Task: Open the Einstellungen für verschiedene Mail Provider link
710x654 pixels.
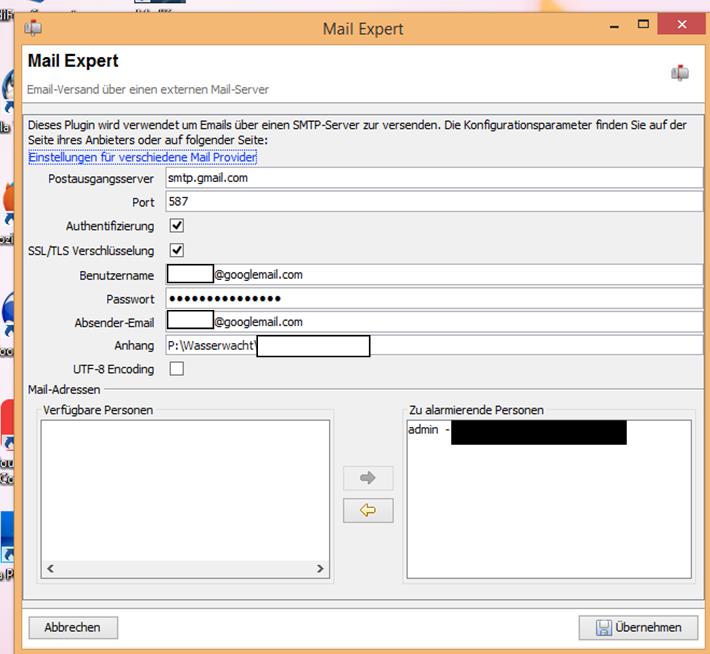Action: [142, 157]
